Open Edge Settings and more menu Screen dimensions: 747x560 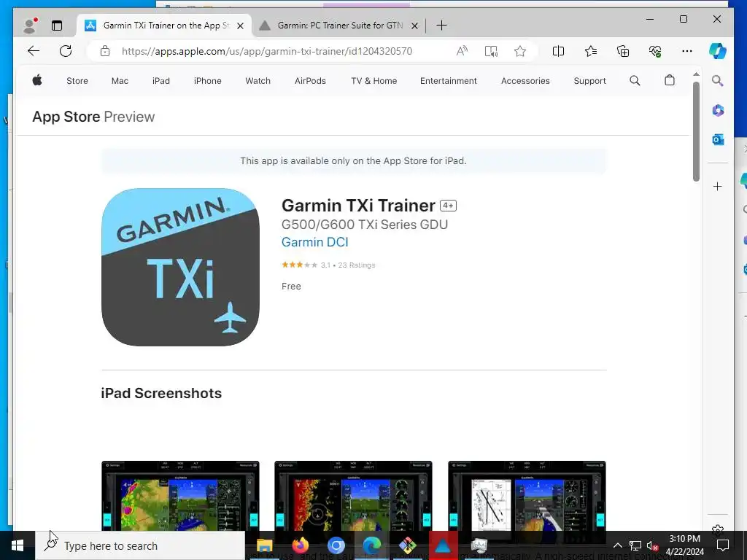point(687,51)
